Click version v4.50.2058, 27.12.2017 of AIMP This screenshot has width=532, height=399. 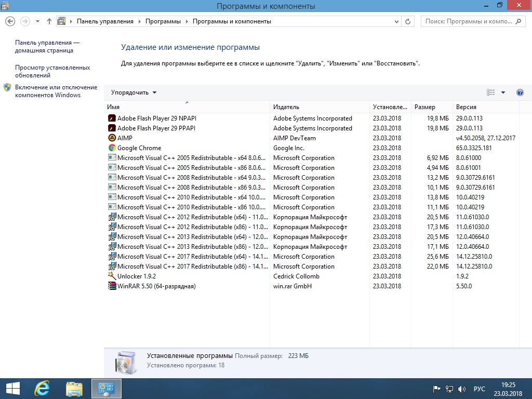[x=486, y=138]
